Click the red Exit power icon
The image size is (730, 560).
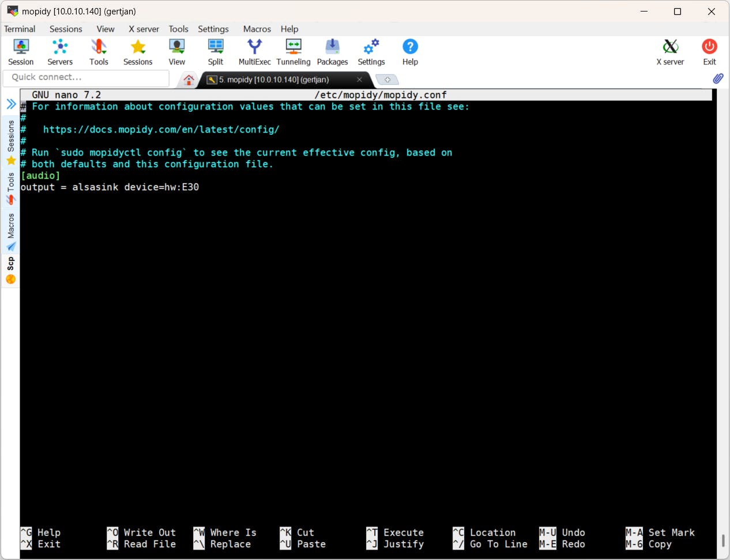(x=709, y=52)
